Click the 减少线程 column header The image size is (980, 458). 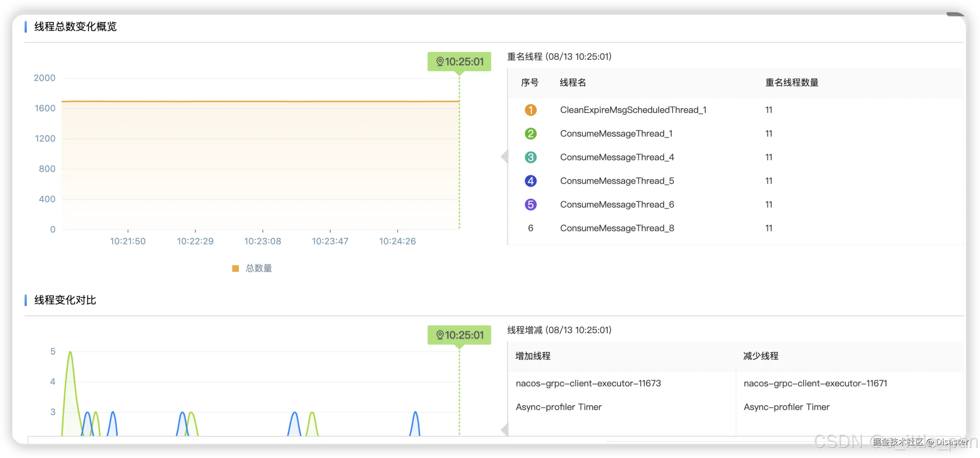[x=761, y=356]
